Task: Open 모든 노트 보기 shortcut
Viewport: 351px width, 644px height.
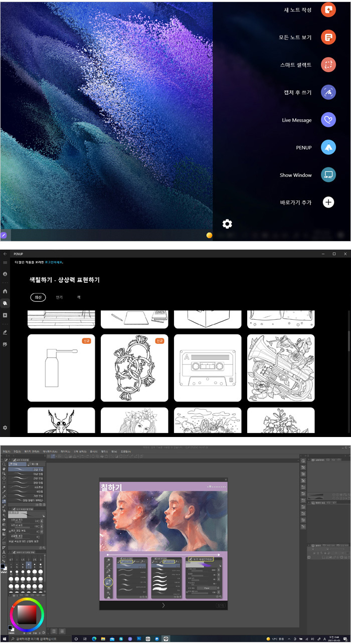Action: coord(328,37)
